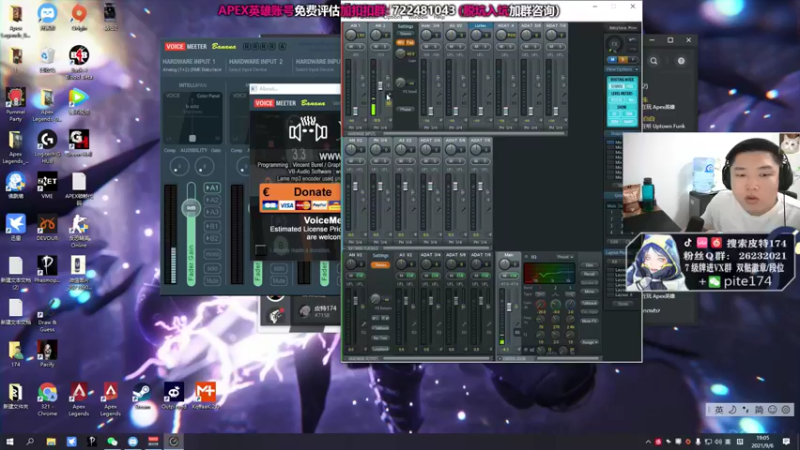This screenshot has height=450, width=800.
Task: Open Assign dropdown in control room
Action: point(589,342)
